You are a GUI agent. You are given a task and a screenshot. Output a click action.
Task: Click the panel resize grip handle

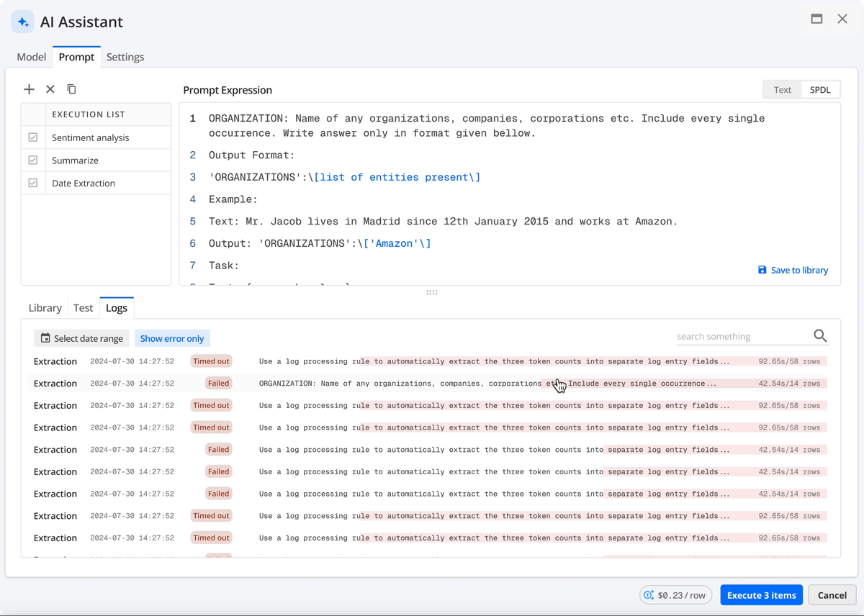[432, 292]
